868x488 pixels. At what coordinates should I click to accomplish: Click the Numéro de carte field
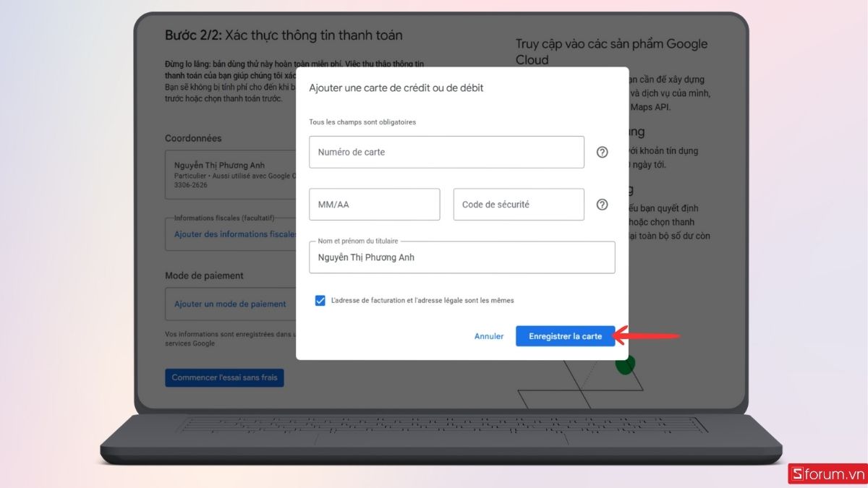(446, 152)
